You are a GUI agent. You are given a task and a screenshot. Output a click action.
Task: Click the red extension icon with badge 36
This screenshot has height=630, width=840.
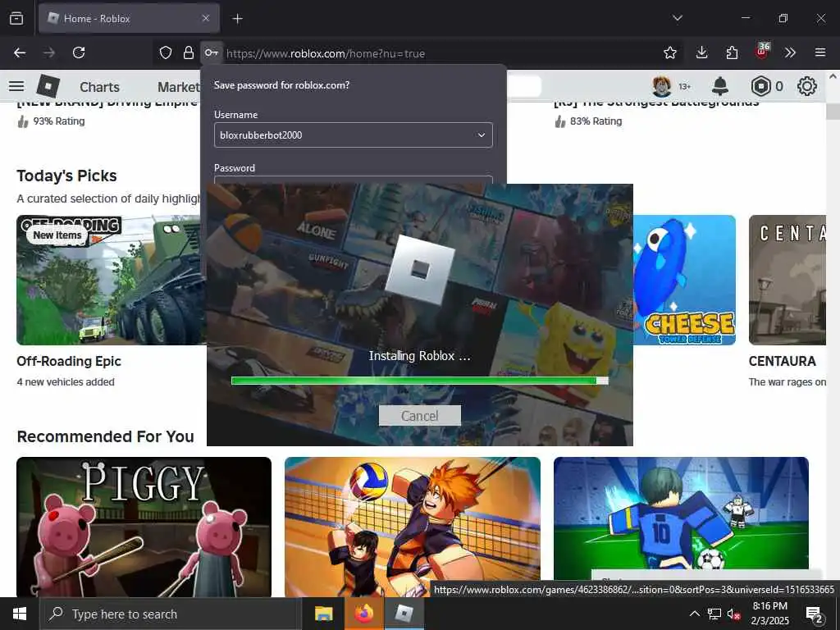(762, 52)
